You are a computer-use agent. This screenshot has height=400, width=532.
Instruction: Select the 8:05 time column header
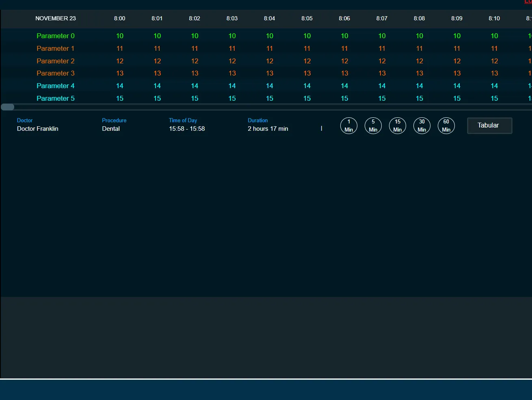click(307, 18)
